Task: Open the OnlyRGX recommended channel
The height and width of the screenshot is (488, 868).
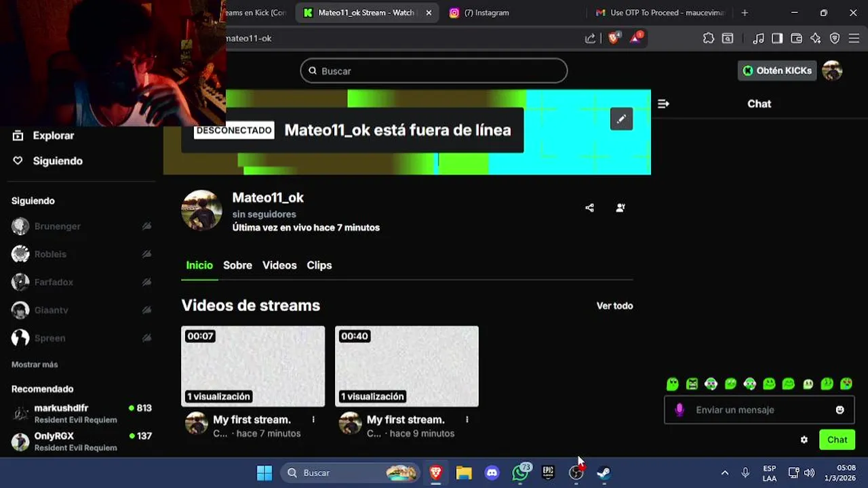Action: [81, 442]
